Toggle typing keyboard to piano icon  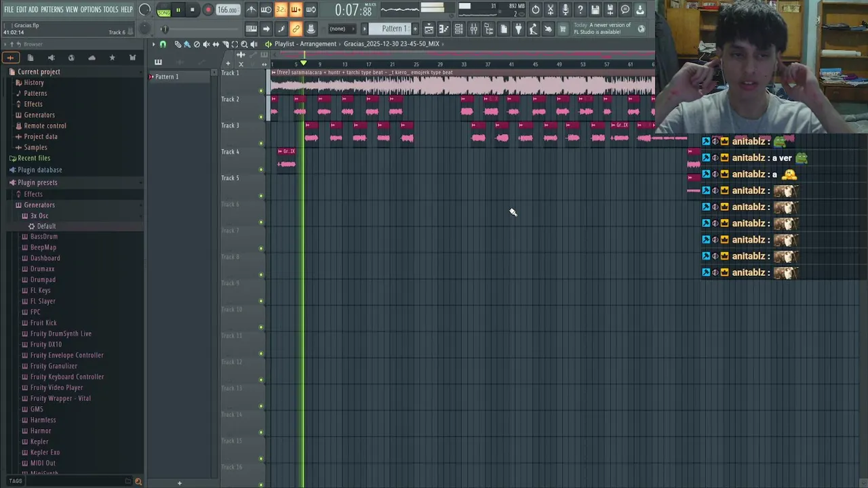tap(251, 28)
